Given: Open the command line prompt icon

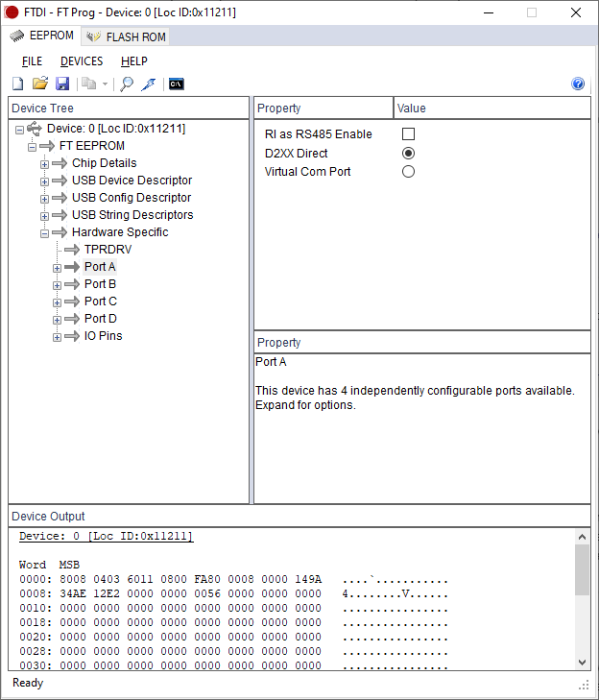Looking at the screenshot, I should [x=176, y=84].
